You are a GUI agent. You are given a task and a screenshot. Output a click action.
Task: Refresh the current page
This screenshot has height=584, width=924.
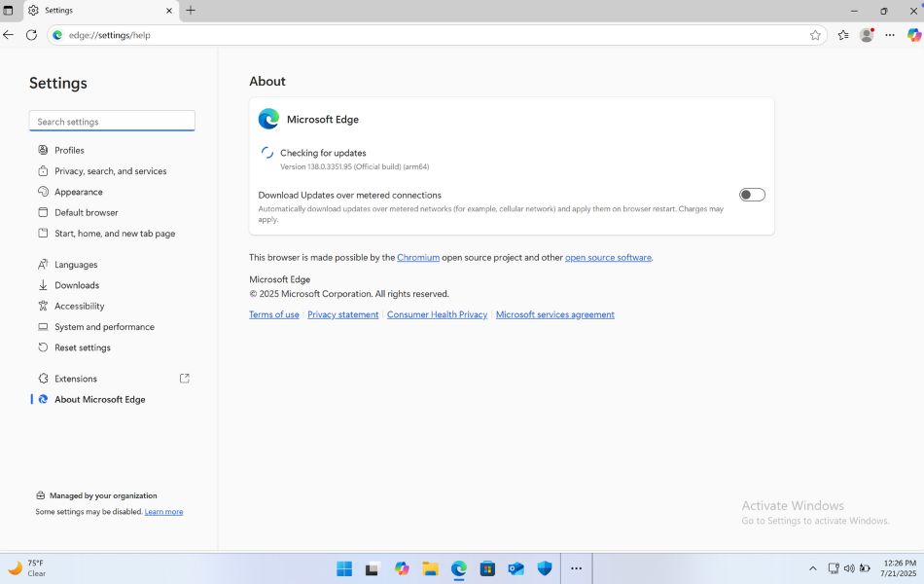coord(31,35)
